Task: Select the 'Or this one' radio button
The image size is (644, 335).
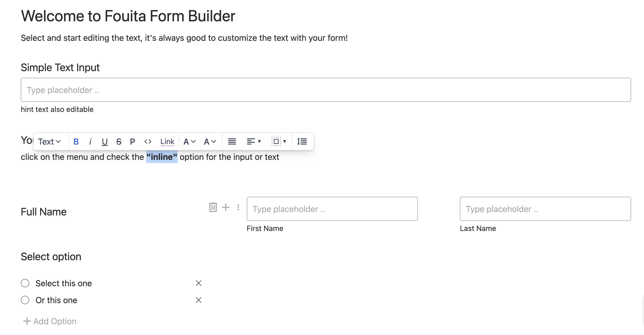Action: pos(25,300)
